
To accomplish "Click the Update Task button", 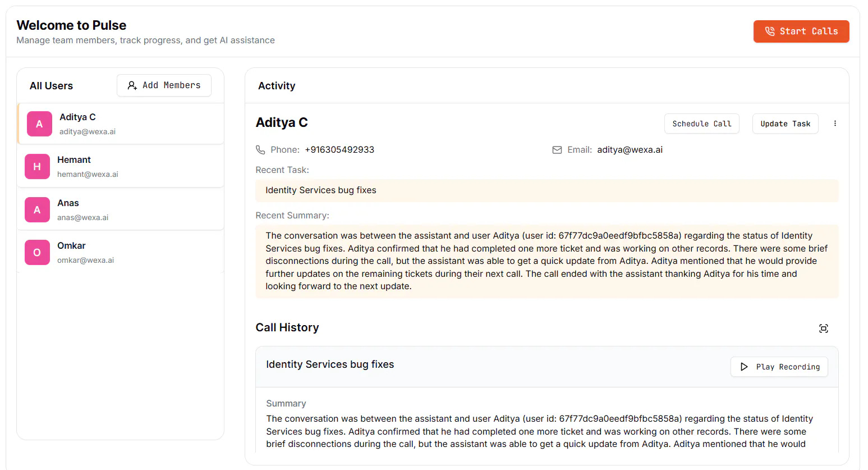I will (786, 124).
